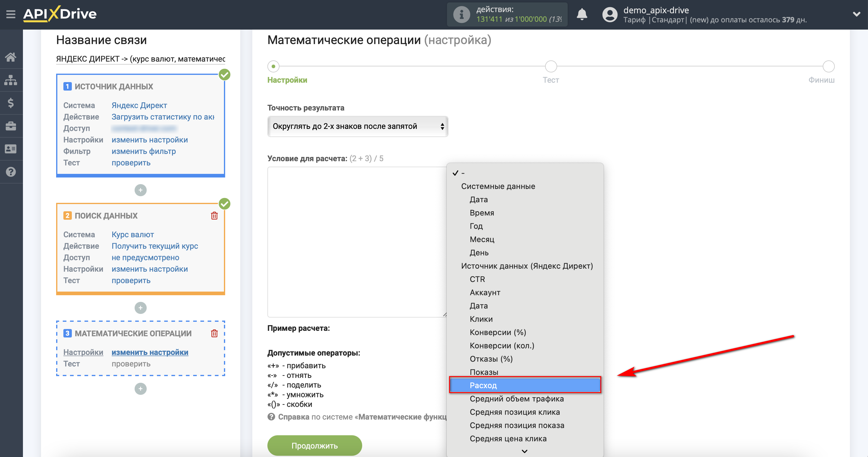This screenshot has width=868, height=457.
Task: Select the Расход option
Action: 525,385
